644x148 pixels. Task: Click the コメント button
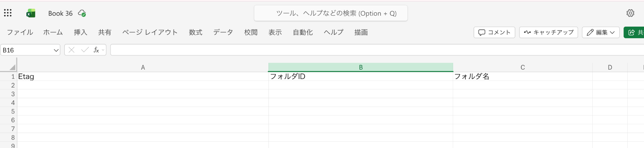pyautogui.click(x=494, y=32)
